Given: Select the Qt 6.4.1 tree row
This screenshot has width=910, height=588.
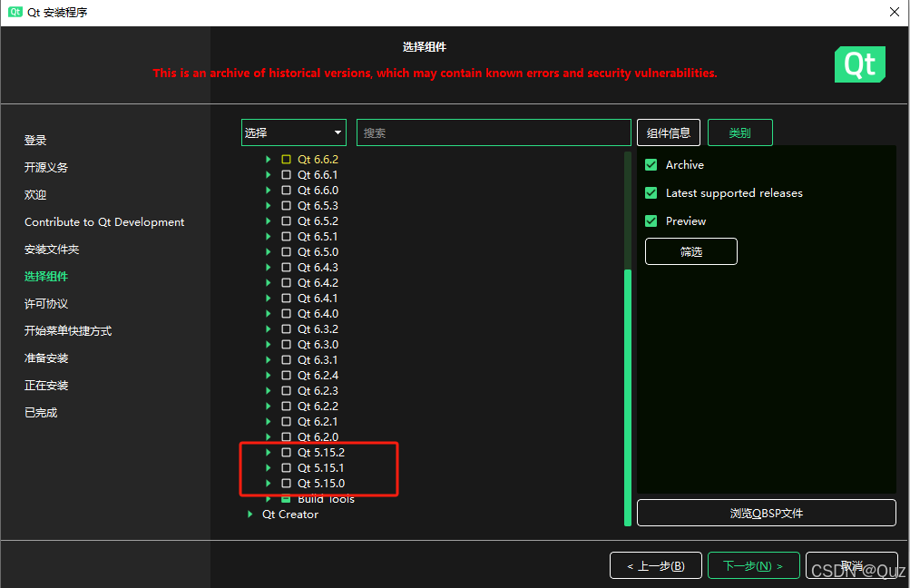Looking at the screenshot, I should (x=318, y=298).
